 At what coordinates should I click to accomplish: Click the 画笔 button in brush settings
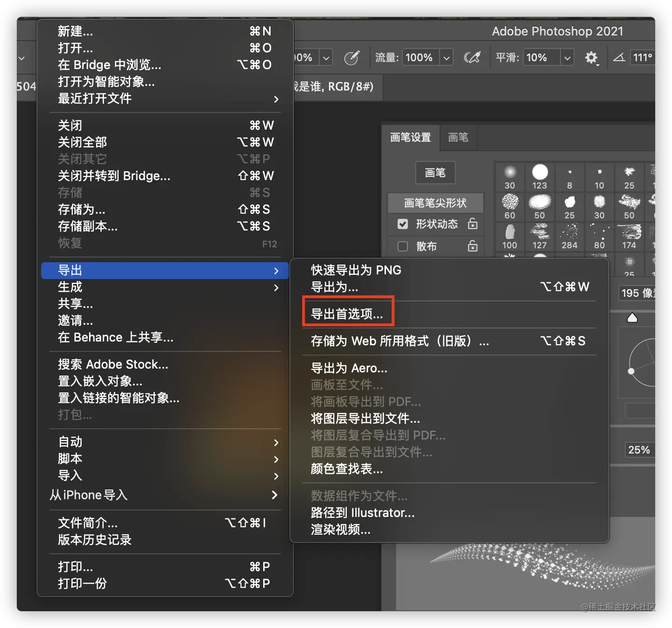435,173
